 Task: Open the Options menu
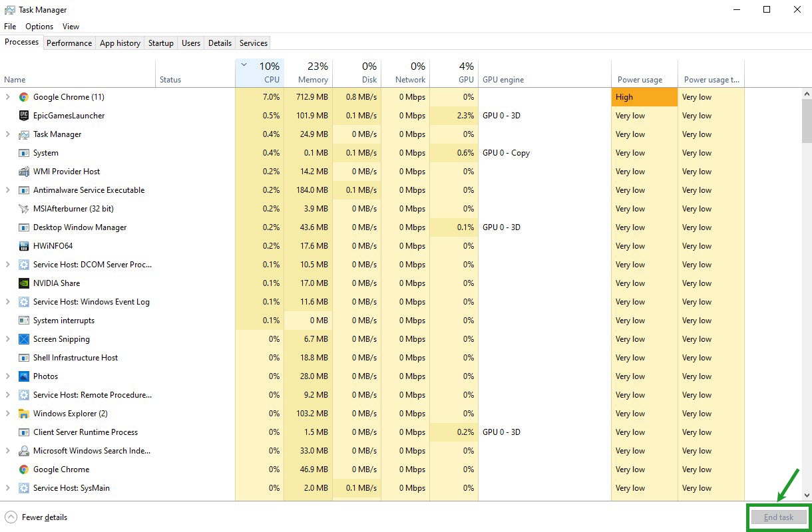tap(39, 27)
